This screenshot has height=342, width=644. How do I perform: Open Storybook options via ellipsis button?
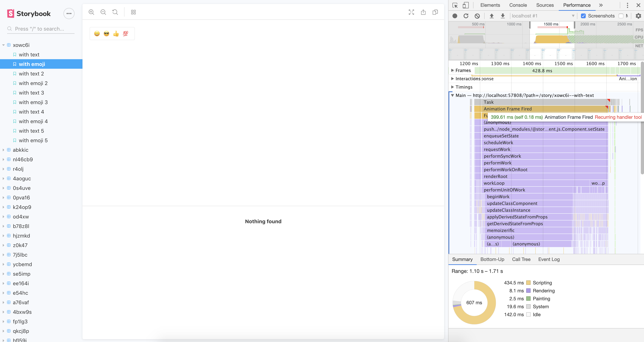point(69,14)
